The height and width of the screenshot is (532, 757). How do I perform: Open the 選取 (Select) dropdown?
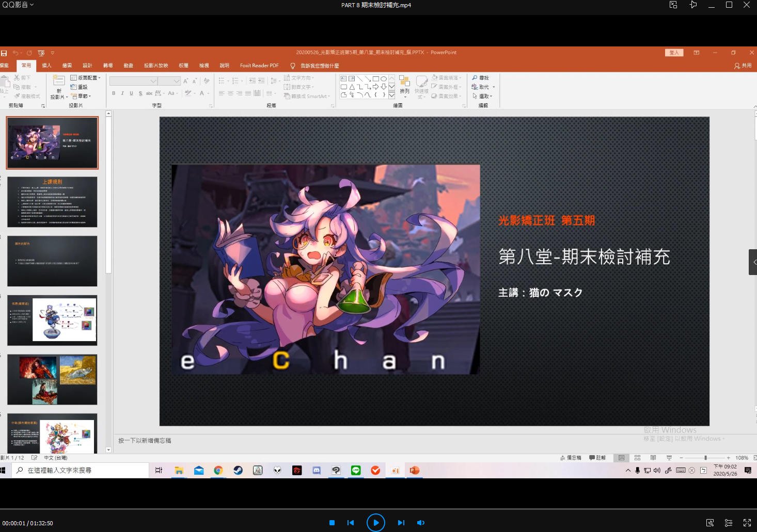tap(484, 96)
